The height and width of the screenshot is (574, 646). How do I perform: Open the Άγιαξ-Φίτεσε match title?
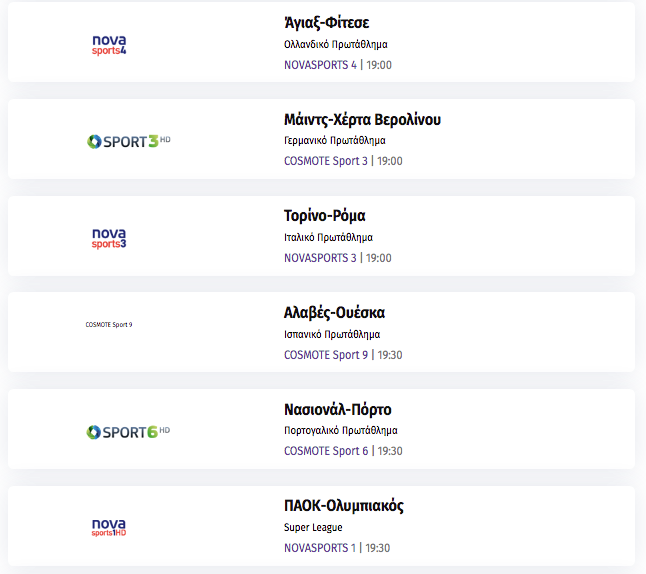[x=326, y=23]
